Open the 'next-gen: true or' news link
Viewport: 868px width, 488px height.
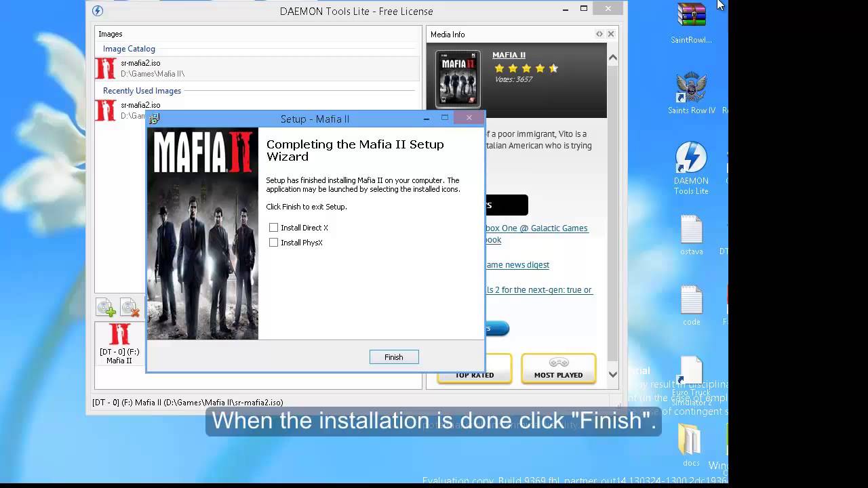click(x=539, y=290)
